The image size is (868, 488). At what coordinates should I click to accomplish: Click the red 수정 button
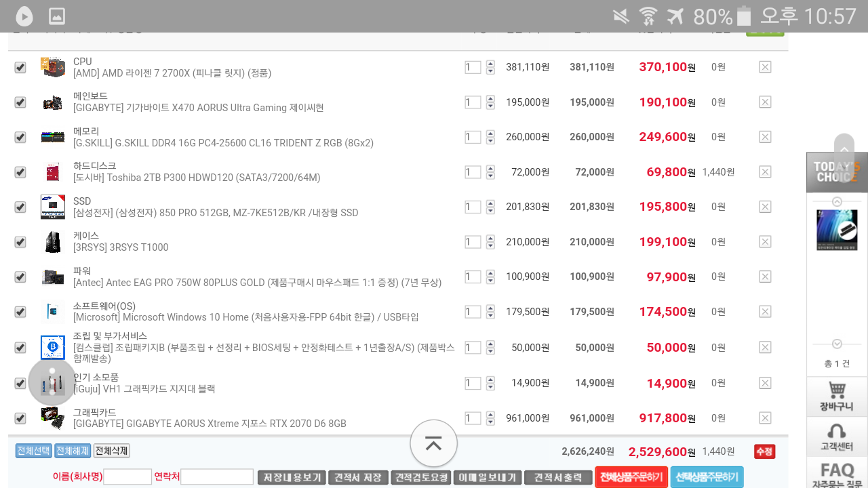point(764,451)
